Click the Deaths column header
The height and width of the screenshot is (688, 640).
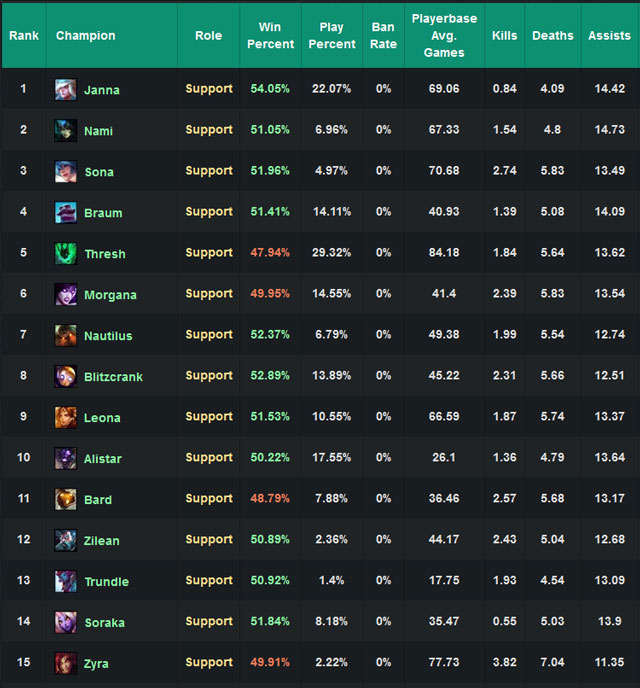point(553,36)
